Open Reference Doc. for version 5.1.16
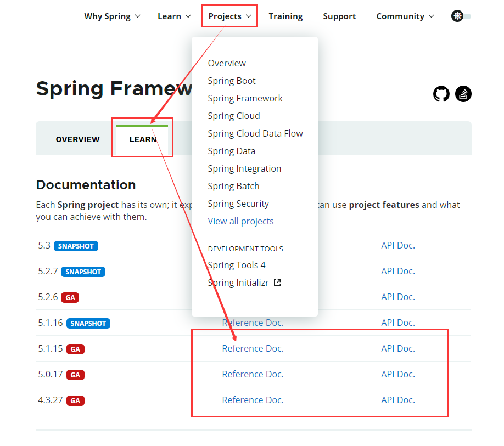 coord(253,323)
